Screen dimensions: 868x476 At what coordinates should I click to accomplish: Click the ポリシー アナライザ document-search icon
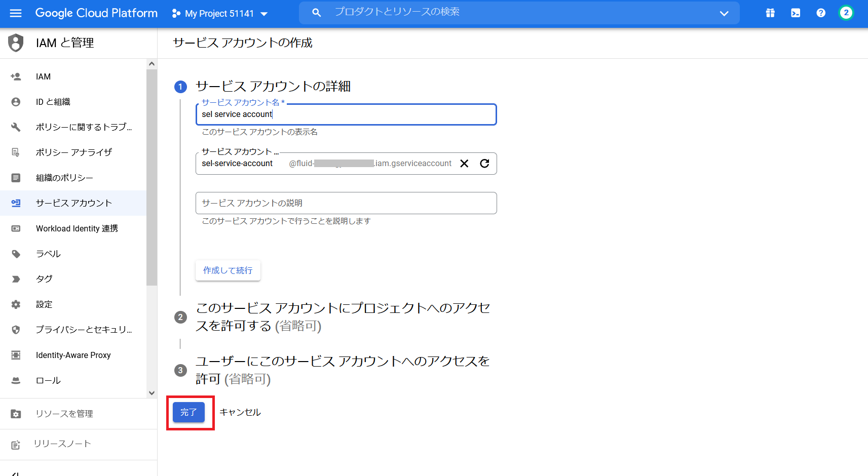[x=16, y=152]
